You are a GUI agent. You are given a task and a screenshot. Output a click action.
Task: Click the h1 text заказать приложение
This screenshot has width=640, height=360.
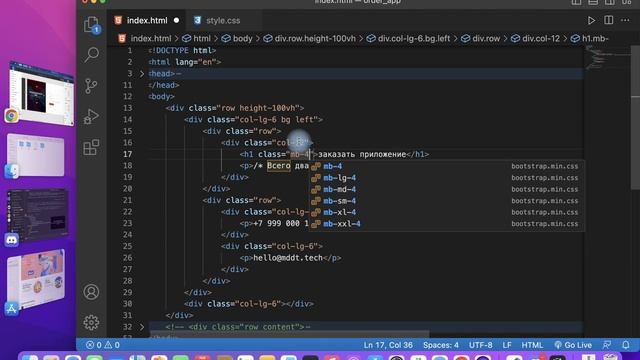pos(362,154)
